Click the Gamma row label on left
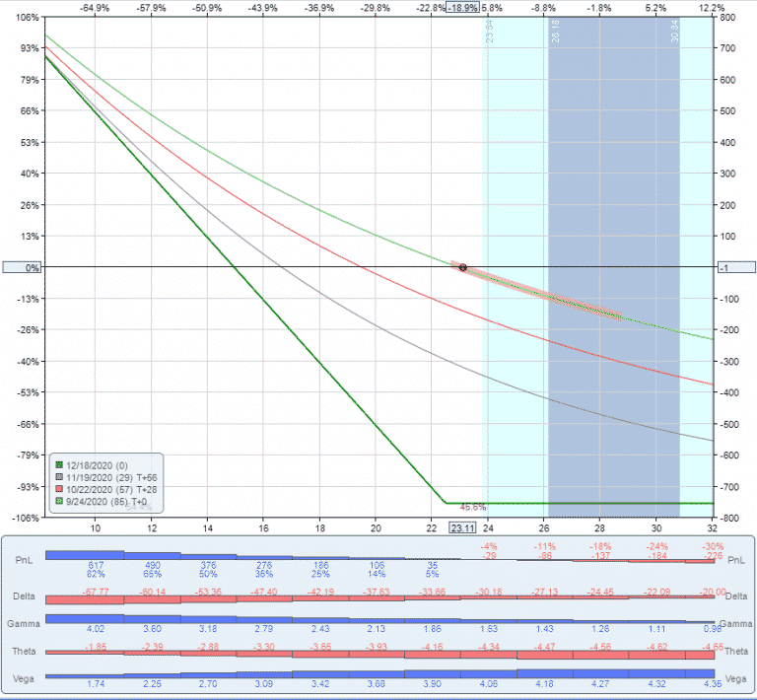This screenshot has height=700, width=757. tap(25, 625)
